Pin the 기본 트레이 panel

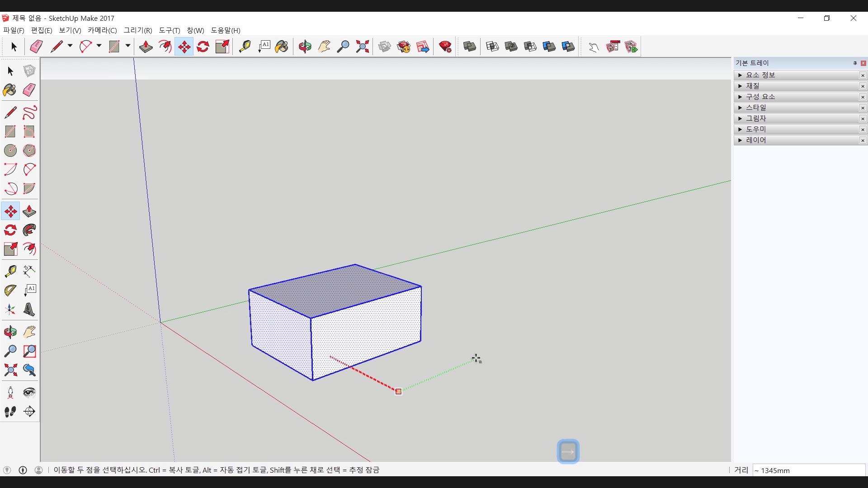(x=855, y=63)
